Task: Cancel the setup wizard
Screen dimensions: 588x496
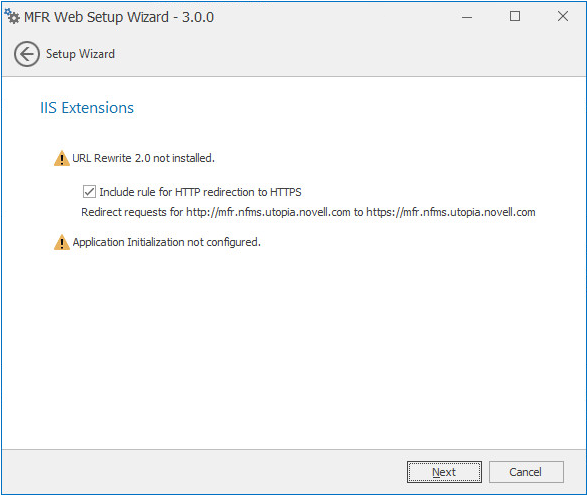Action: tap(526, 472)
